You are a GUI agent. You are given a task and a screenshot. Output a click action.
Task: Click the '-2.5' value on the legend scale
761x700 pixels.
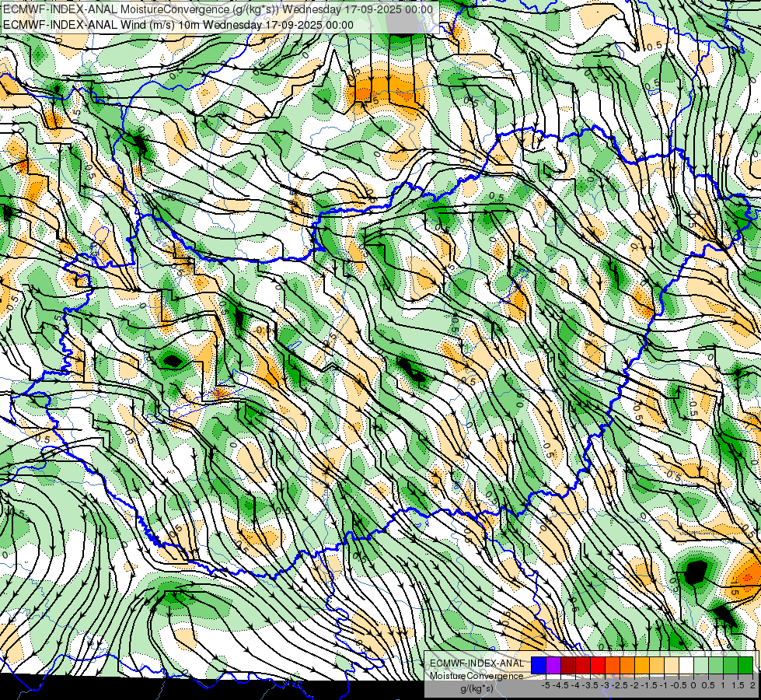click(621, 685)
